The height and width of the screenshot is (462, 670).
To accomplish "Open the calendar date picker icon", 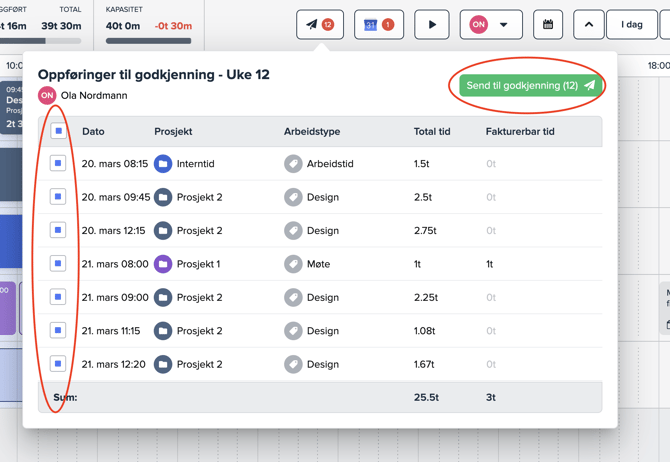I will [x=548, y=25].
